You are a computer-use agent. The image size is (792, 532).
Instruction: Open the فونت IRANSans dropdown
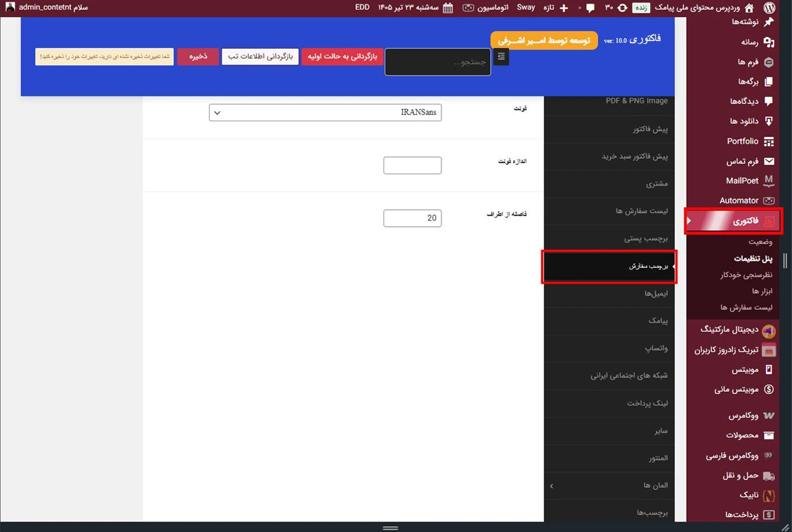(325, 112)
